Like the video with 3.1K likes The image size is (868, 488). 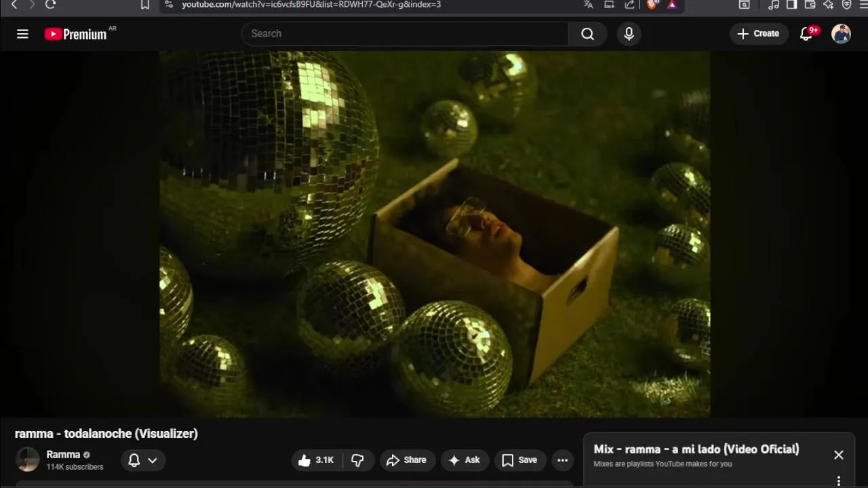316,460
